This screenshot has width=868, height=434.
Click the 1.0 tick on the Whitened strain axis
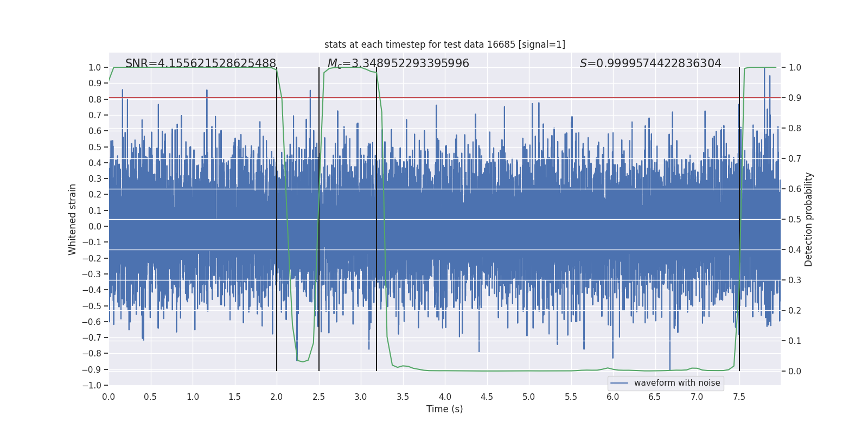[95, 67]
